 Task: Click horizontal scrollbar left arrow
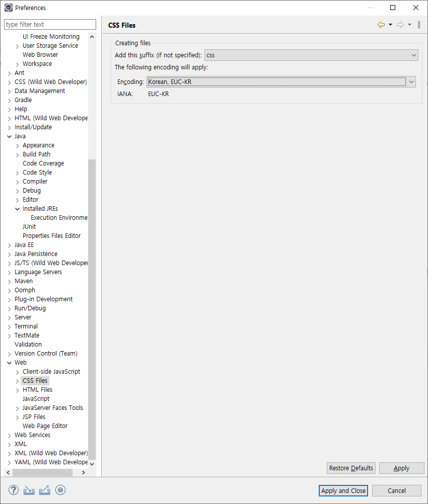[x=9, y=472]
